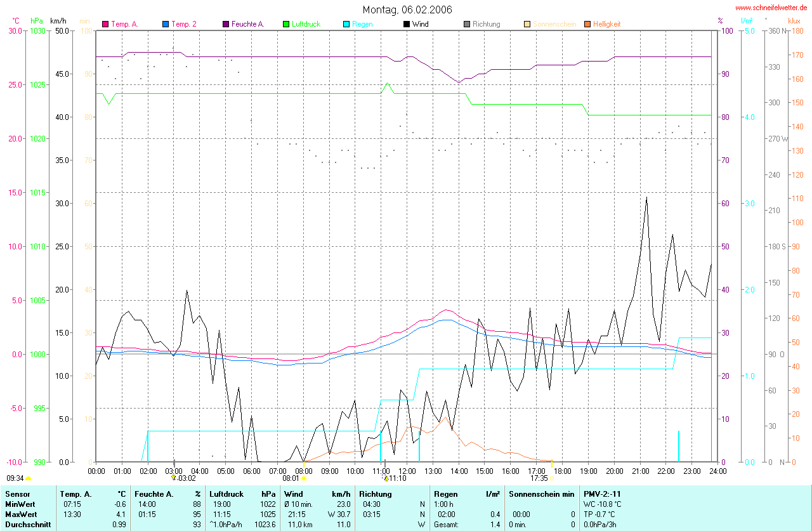The image size is (812, 531).
Task: Select the 'Regen' legend label
Action: click(362, 24)
